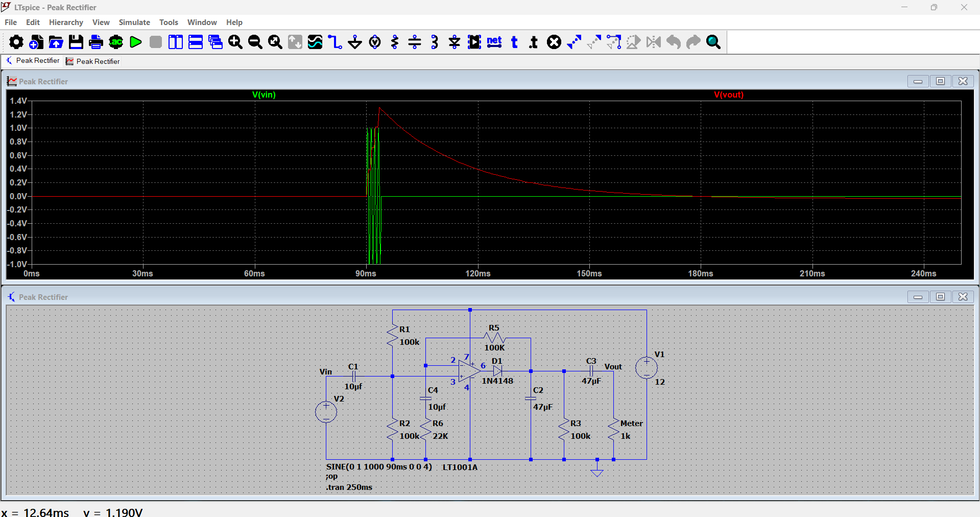Click the 90ms time axis label
This screenshot has width=980, height=517.
[366, 274]
